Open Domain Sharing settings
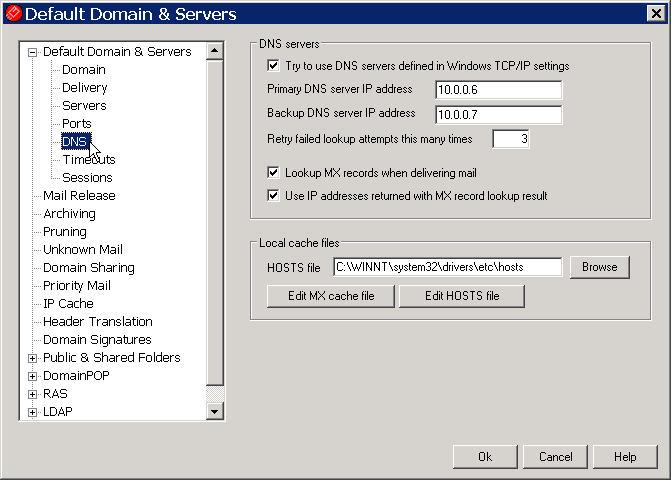The width and height of the screenshot is (671, 480). [x=89, y=267]
